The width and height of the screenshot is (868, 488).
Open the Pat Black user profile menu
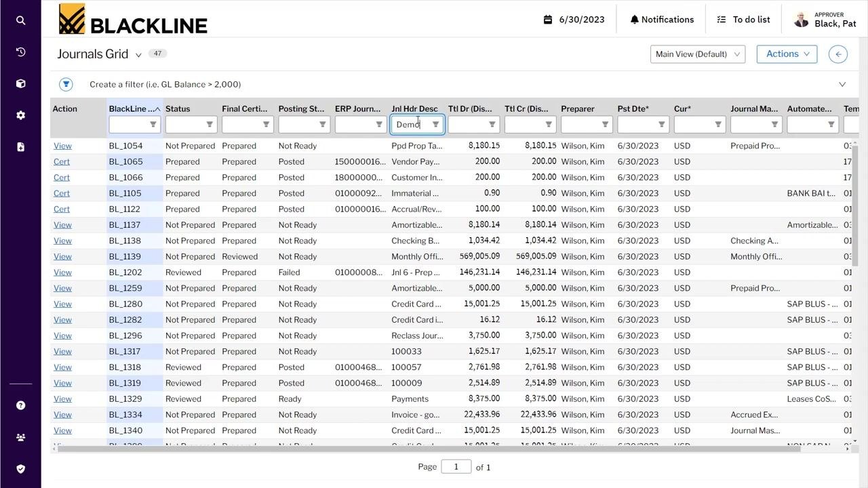coord(824,20)
